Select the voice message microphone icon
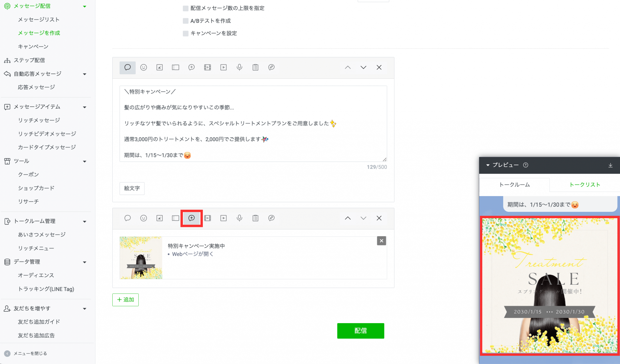The width and height of the screenshot is (620, 364). click(239, 67)
